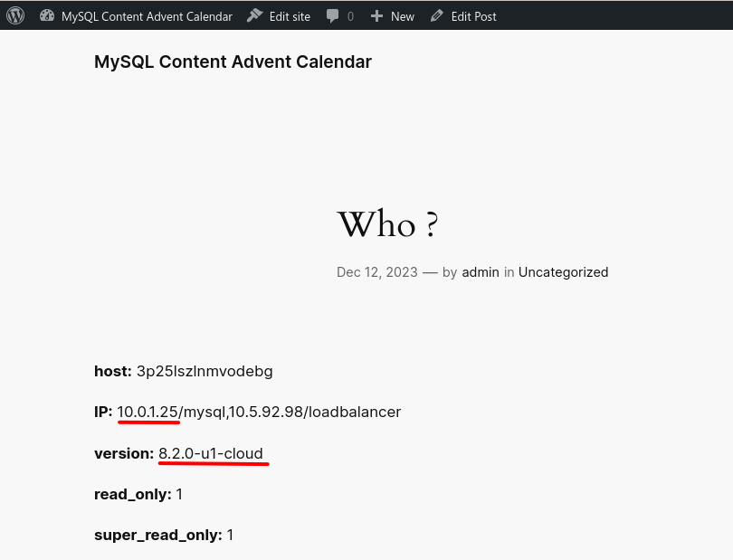This screenshot has width=733, height=560.
Task: Open the Uncategorized category link
Action: [563, 271]
